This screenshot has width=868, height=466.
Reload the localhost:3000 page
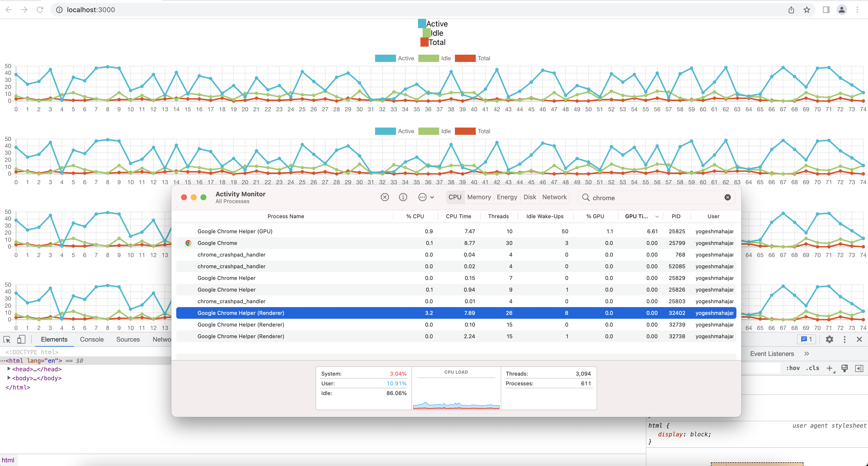[40, 10]
